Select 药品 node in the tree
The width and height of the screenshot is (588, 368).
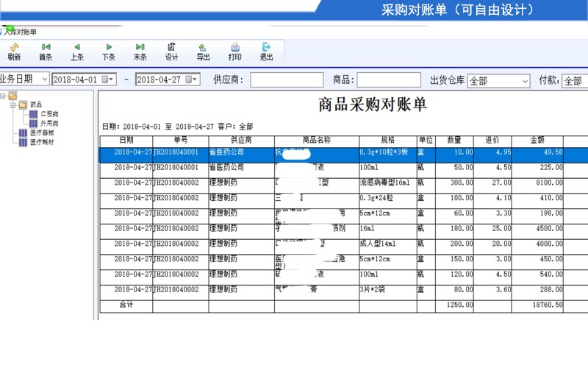click(x=36, y=105)
